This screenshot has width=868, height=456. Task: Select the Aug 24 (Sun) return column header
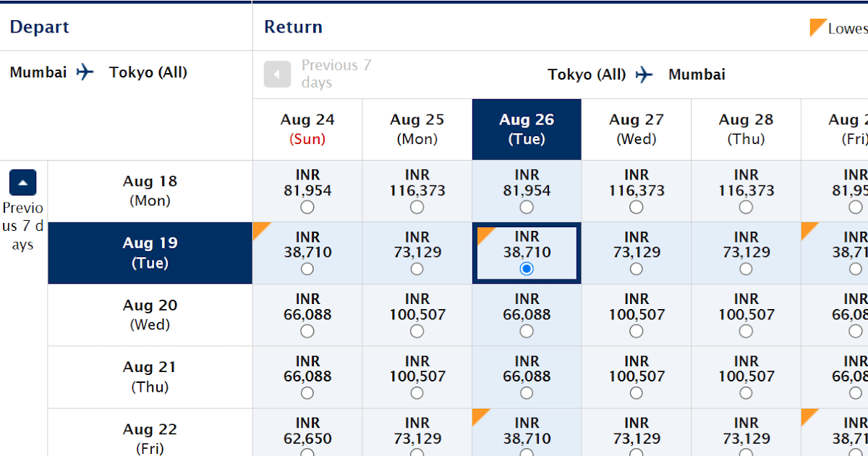(x=307, y=130)
